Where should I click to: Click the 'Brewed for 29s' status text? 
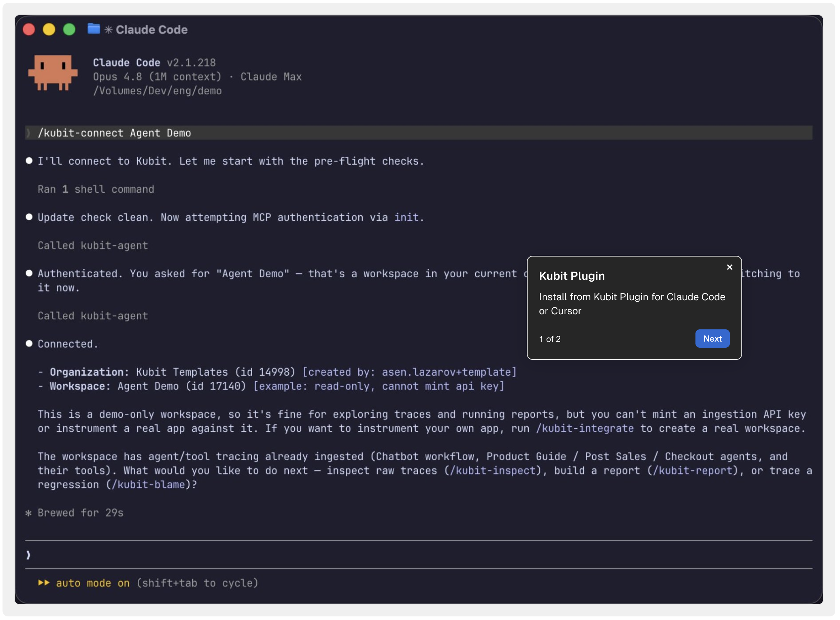[x=81, y=513]
